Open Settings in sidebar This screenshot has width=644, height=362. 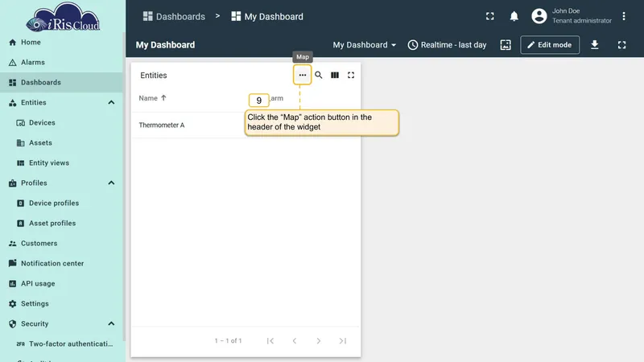[61, 304]
